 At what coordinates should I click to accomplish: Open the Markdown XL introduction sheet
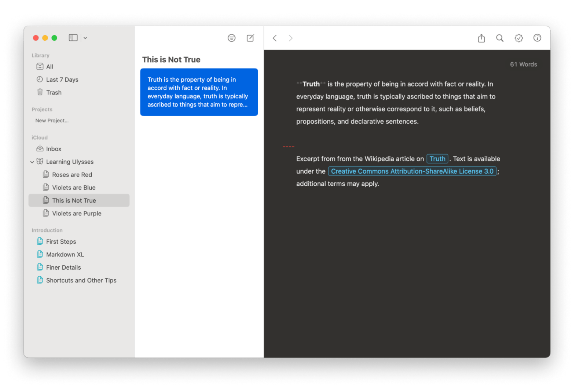(x=65, y=255)
